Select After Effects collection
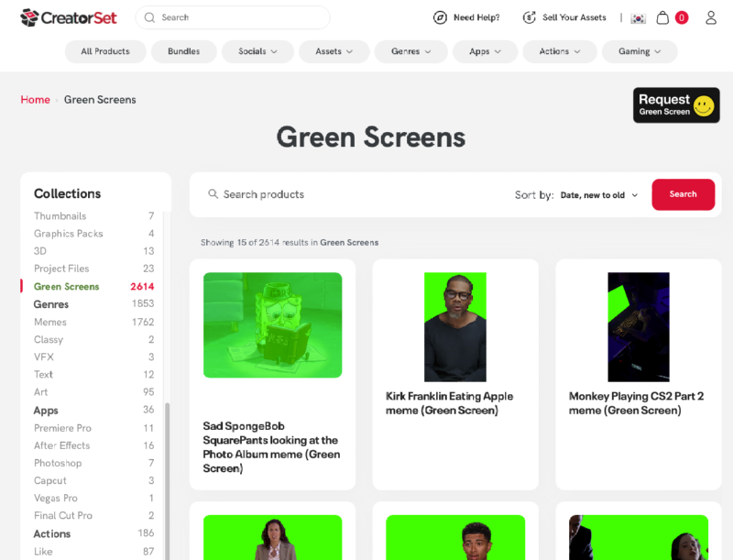This screenshot has width=733, height=560. [93, 445]
